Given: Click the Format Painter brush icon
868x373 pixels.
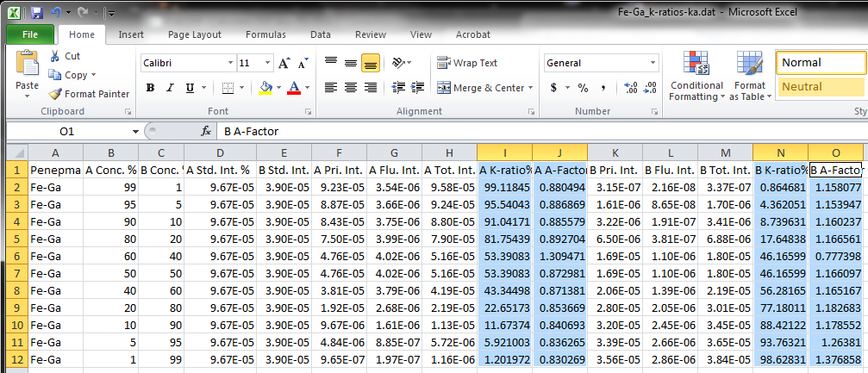Looking at the screenshot, I should 56,94.
